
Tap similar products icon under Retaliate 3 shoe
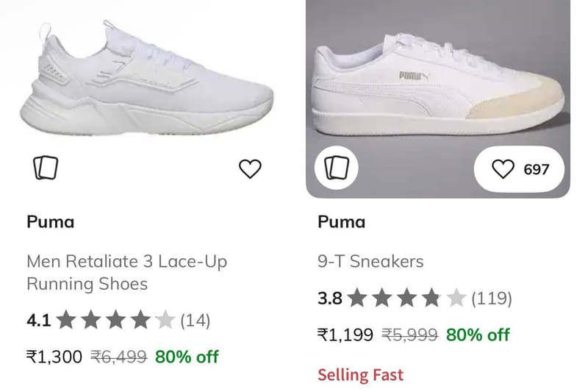point(46,168)
